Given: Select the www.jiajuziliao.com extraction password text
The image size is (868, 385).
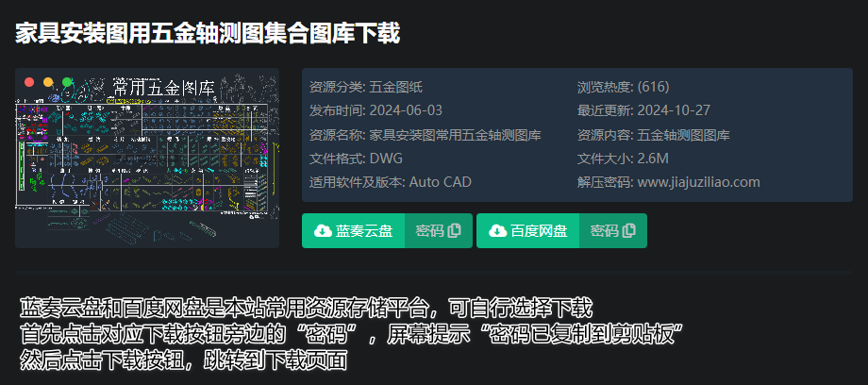Looking at the screenshot, I should [x=698, y=182].
